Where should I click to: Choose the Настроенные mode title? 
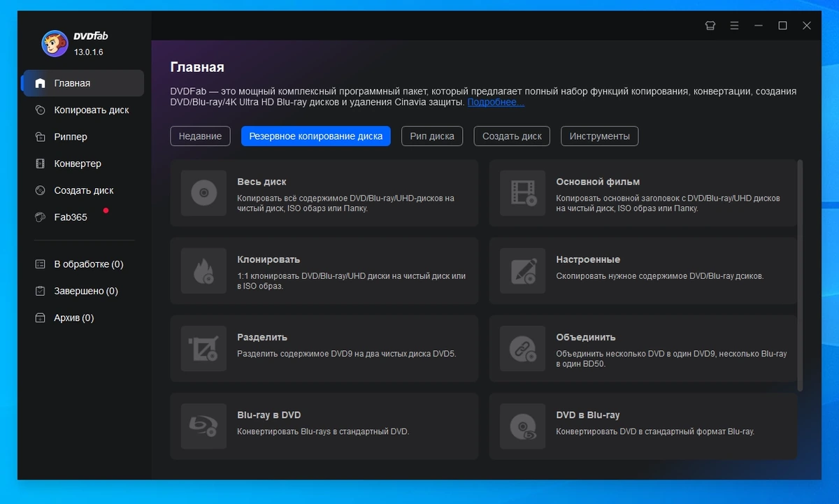588,259
